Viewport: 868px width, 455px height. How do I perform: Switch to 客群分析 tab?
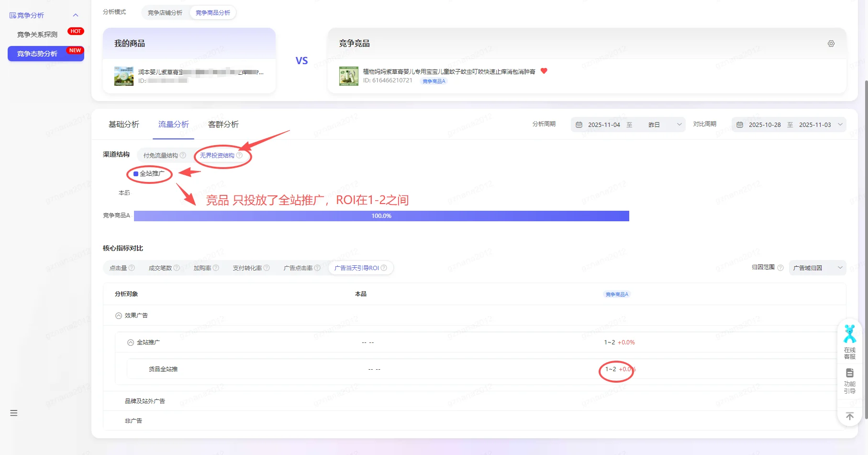coord(223,125)
